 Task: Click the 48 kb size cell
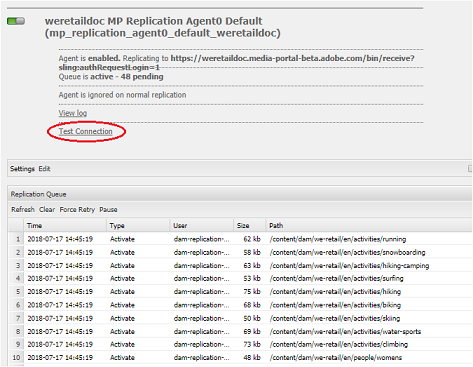tap(252, 358)
